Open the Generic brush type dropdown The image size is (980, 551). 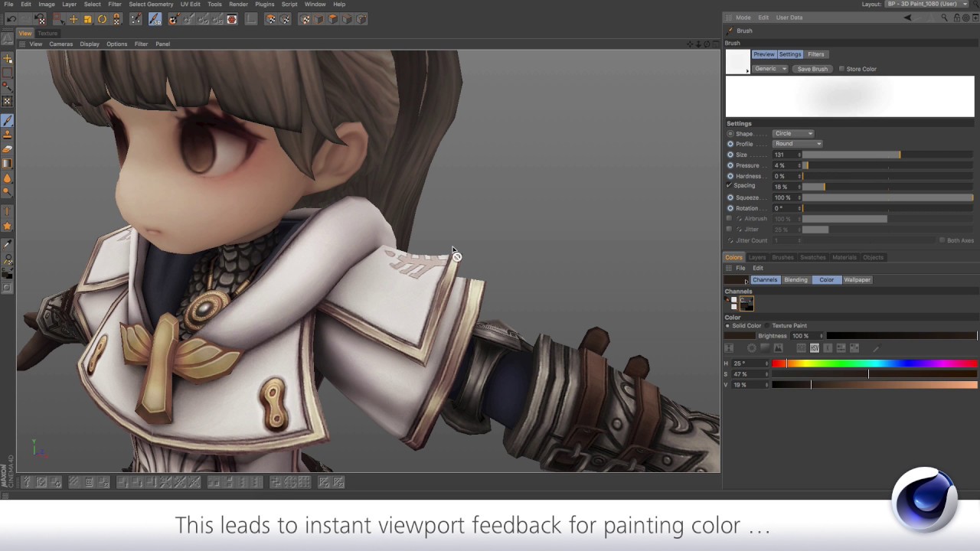769,69
